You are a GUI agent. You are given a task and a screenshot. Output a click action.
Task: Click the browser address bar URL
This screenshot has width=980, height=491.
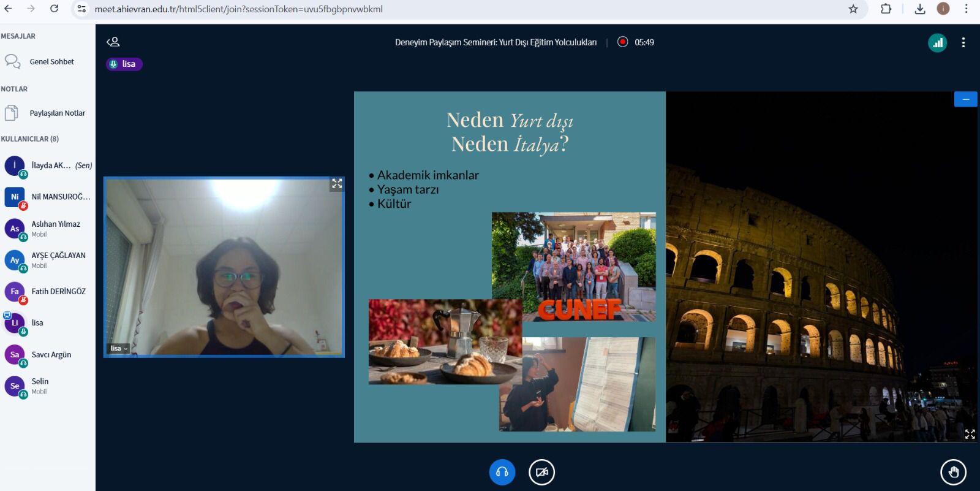pyautogui.click(x=239, y=9)
